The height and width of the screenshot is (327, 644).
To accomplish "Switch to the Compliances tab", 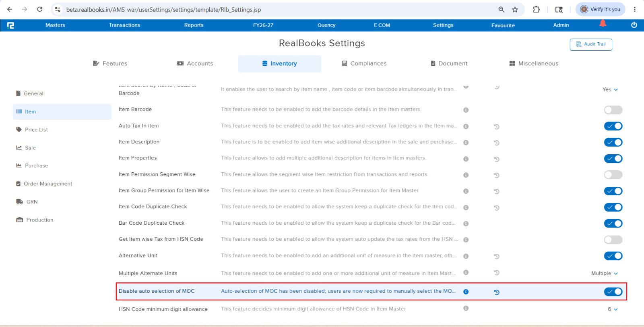I will [x=364, y=64].
